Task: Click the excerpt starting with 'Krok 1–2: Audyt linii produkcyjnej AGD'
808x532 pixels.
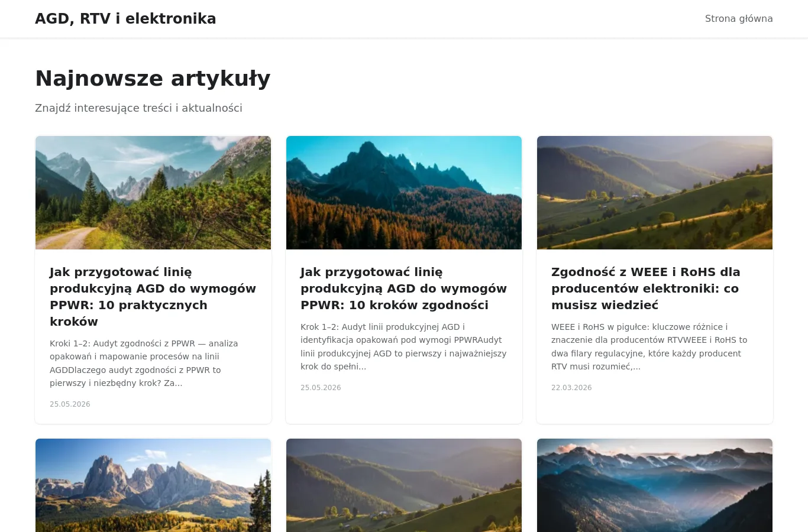Action: (x=403, y=347)
